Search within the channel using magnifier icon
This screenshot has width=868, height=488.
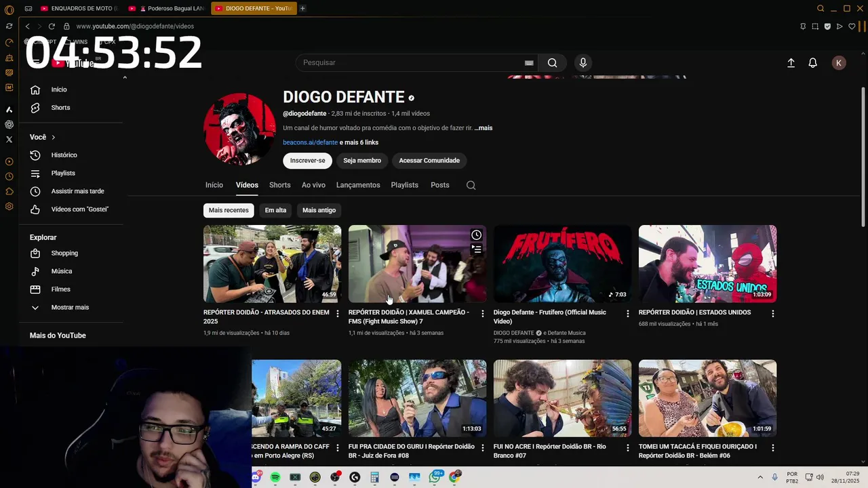pos(471,185)
